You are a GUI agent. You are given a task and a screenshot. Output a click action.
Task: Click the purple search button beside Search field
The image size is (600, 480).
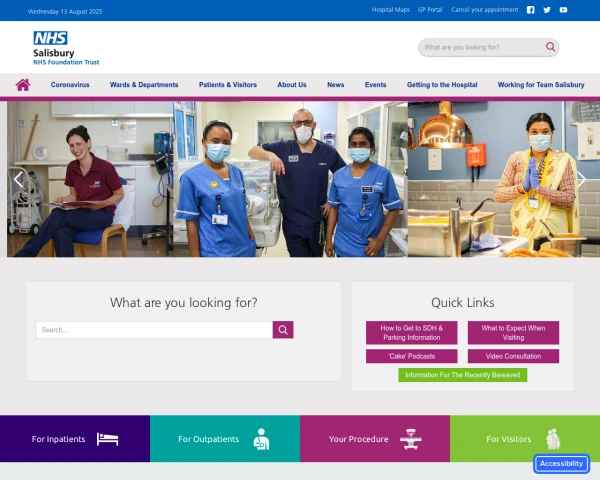point(283,330)
